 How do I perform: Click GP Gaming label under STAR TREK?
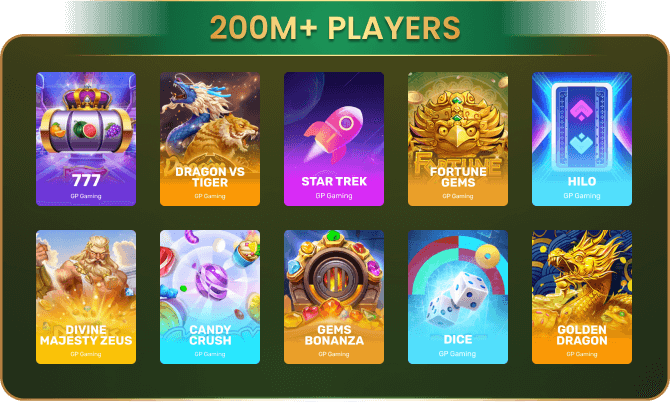334,196
